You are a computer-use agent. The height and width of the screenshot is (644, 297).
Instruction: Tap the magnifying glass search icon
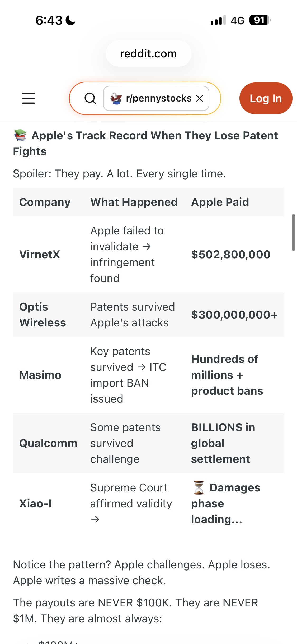[90, 98]
